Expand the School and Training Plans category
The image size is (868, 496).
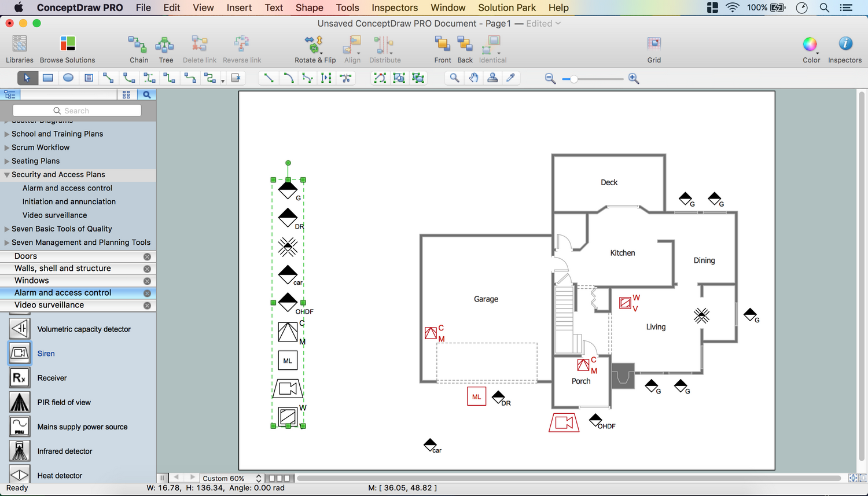[7, 134]
